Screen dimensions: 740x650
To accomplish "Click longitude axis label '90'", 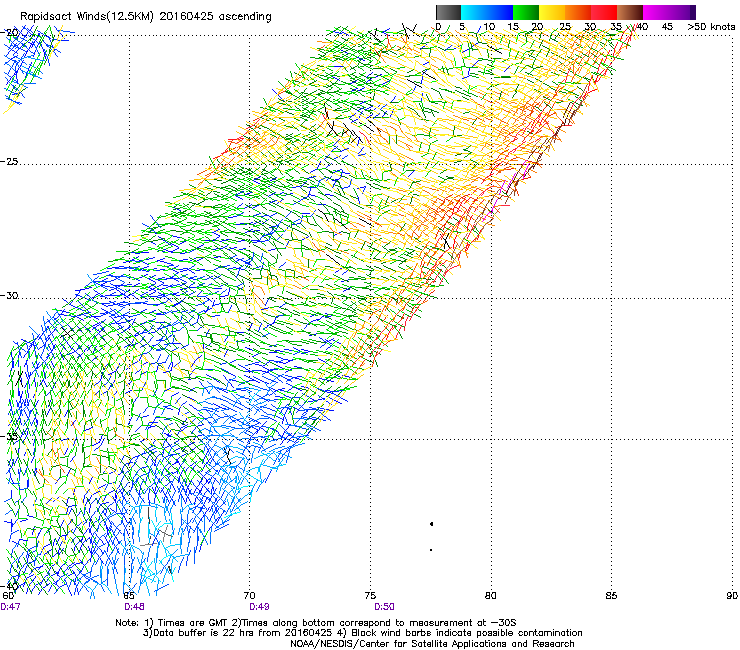I will [732, 596].
